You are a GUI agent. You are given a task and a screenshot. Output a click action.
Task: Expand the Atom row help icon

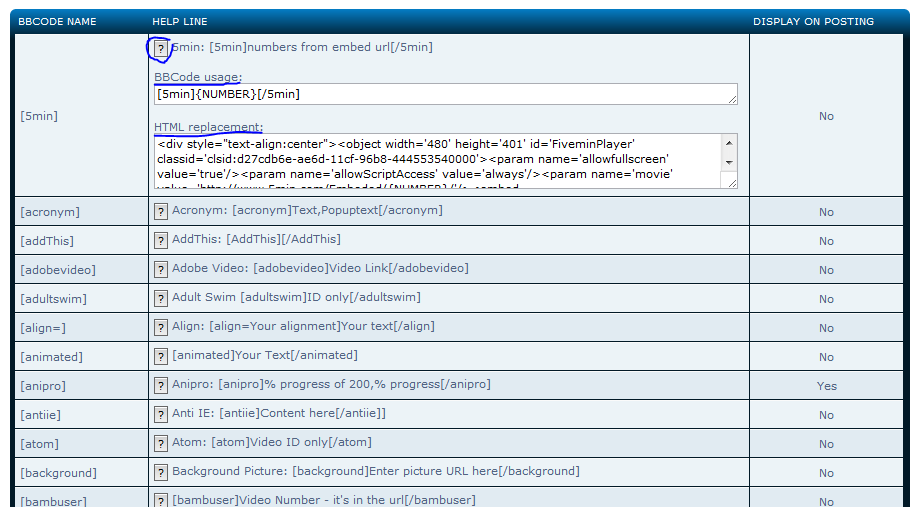[x=160, y=443]
